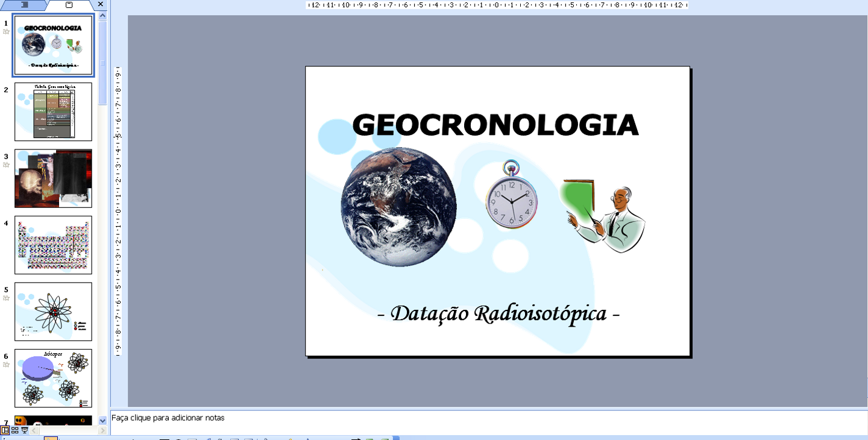This screenshot has width=868, height=440.
Task: Select slide 2 thumbnail with geological table
Action: [53, 112]
